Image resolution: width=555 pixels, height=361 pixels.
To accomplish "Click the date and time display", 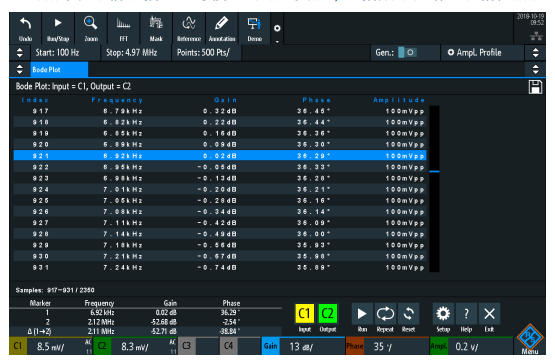I will (x=530, y=19).
